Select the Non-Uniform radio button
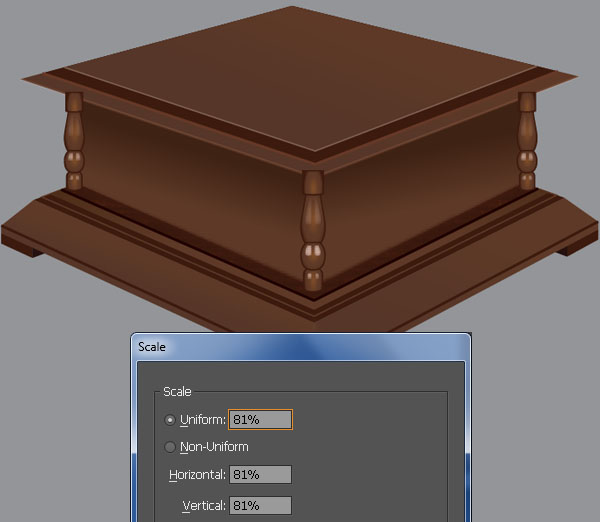Viewport: 600px width, 522px height. (170, 447)
